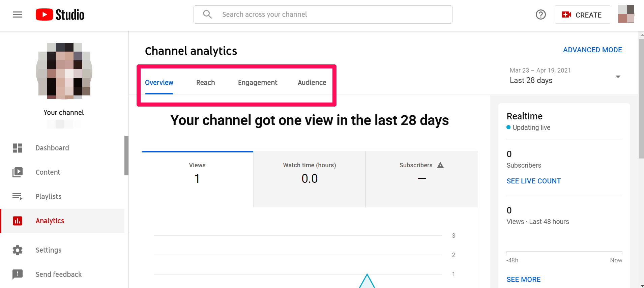This screenshot has height=288, width=644.
Task: Open the ADVANCED MODE link
Action: click(x=592, y=50)
